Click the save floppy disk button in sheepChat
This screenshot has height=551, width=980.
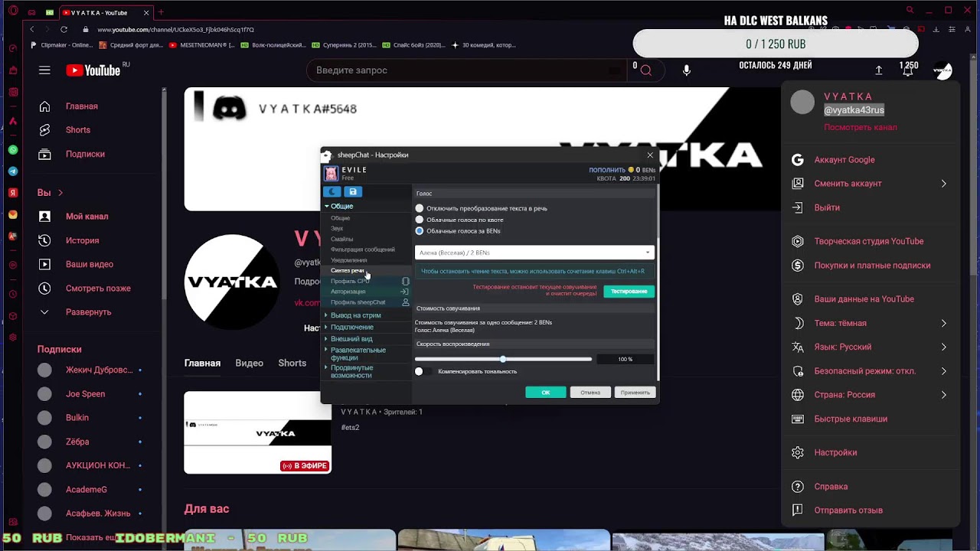point(352,192)
